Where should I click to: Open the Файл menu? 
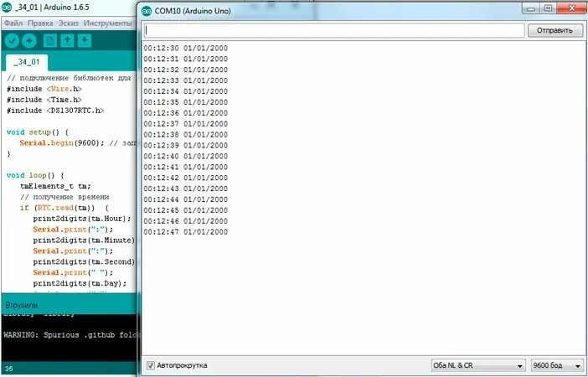pos(13,23)
